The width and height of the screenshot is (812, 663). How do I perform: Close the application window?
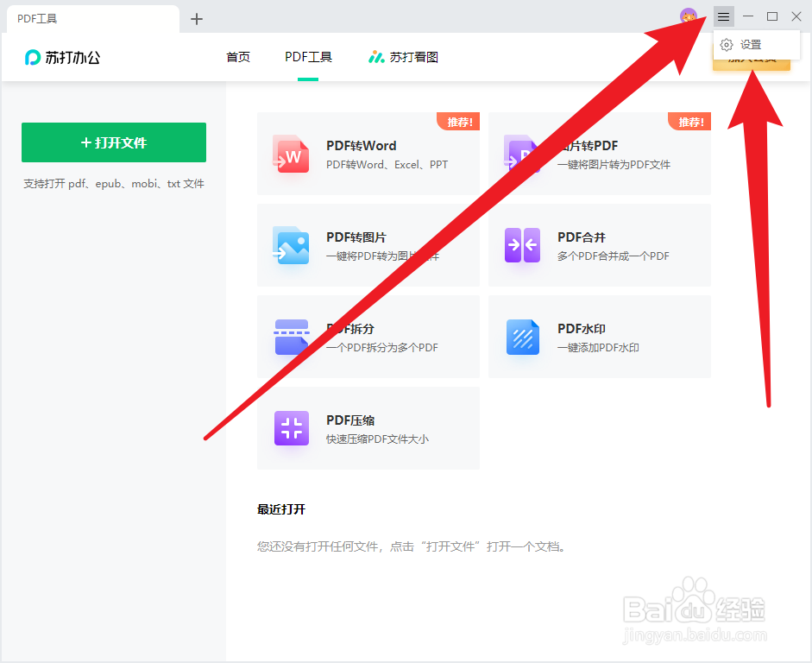point(796,16)
